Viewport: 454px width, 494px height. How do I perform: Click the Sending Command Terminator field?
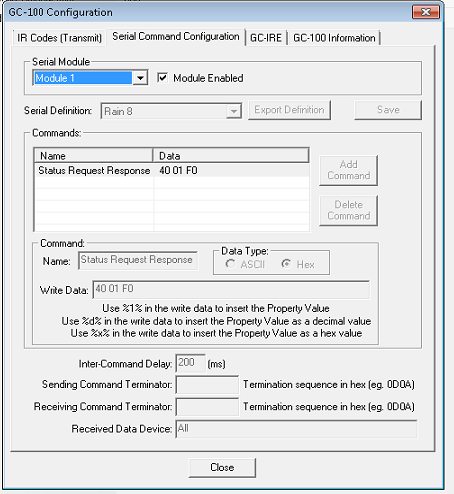(x=207, y=385)
